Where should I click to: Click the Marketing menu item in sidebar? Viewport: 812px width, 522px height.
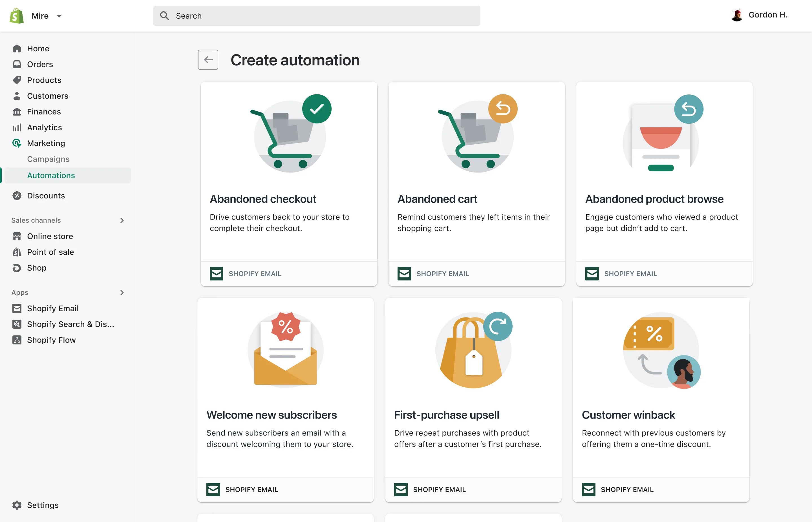46,143
